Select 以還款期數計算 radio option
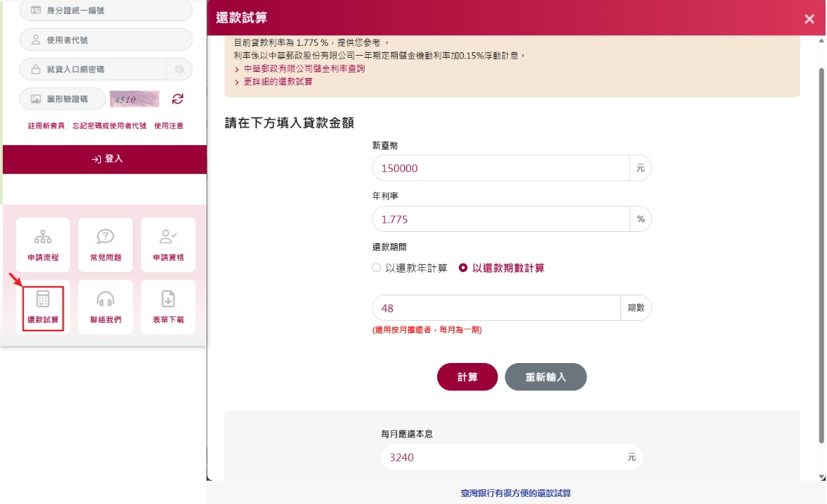The height and width of the screenshot is (504, 827). tap(501, 268)
